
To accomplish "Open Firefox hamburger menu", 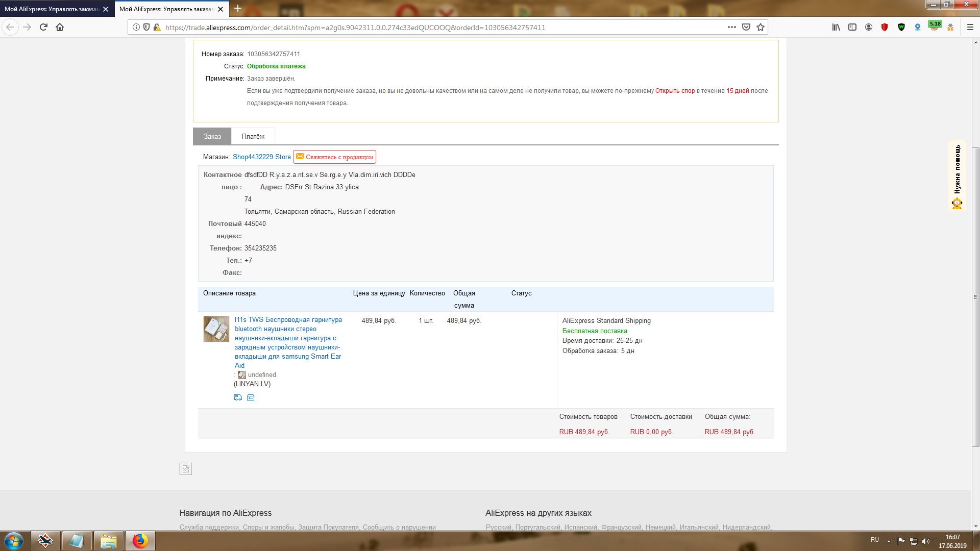I will point(970,27).
